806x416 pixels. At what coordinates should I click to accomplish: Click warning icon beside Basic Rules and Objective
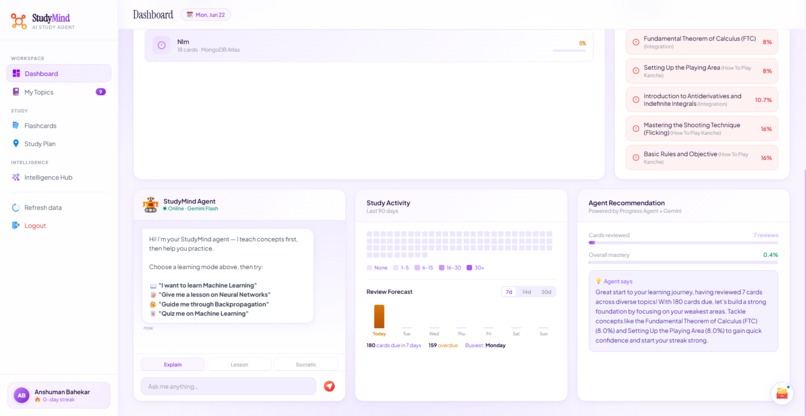(635, 157)
